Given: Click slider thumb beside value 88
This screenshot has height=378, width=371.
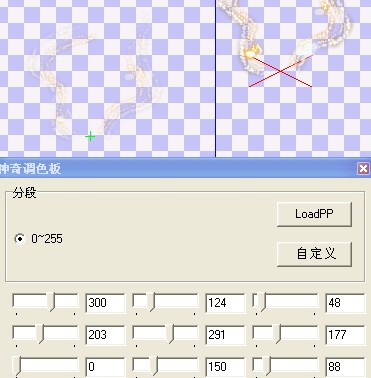Looking at the screenshot, I should tap(267, 366).
